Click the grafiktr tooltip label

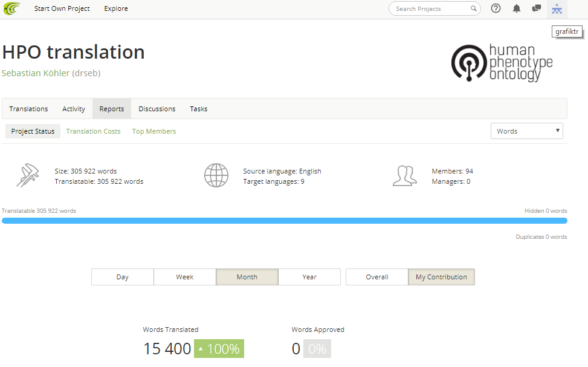(567, 31)
